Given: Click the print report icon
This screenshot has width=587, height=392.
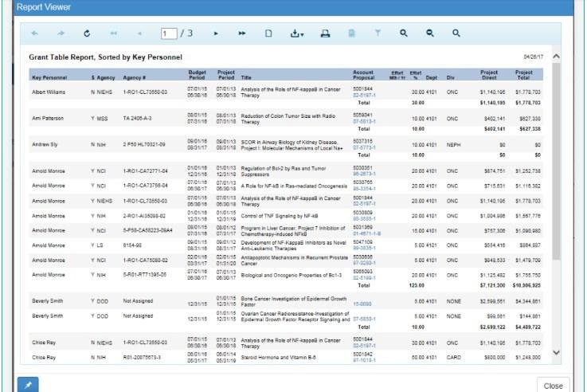Looking at the screenshot, I should [325, 33].
